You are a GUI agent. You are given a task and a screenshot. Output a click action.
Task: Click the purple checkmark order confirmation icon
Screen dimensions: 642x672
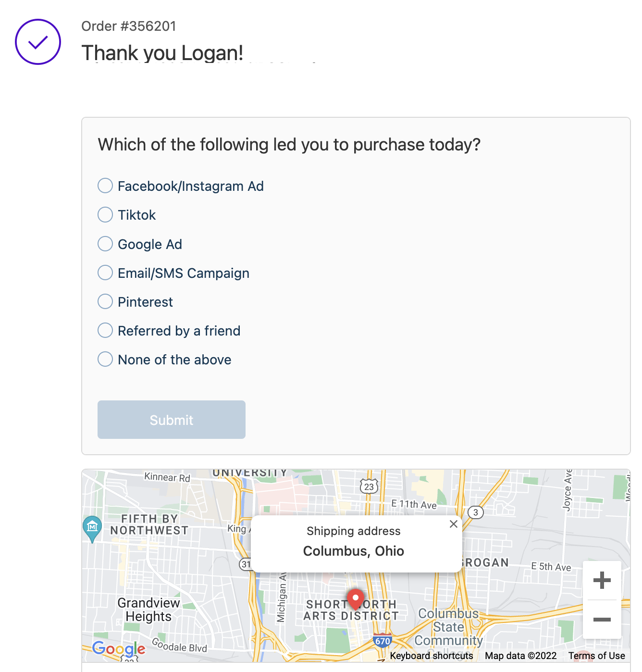(x=38, y=42)
